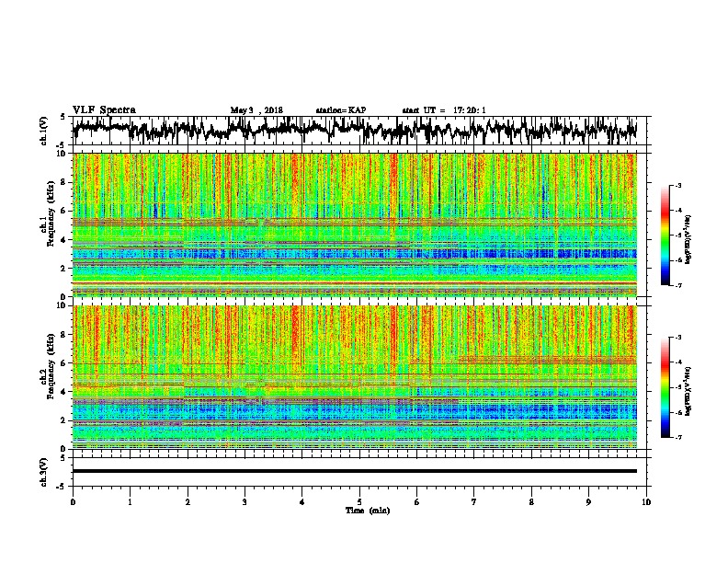
Task: Click the '4' tick on Time axis
Action: click(x=302, y=502)
